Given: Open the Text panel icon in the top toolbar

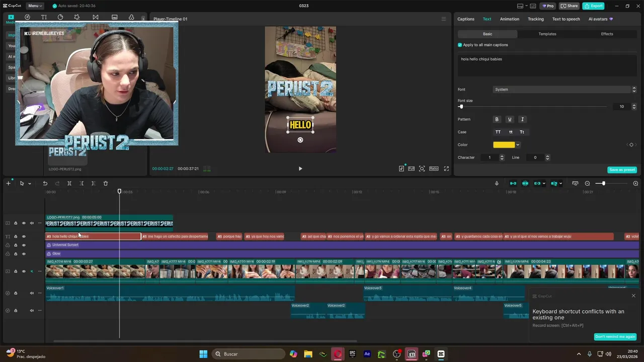Looking at the screenshot, I should (x=44, y=17).
